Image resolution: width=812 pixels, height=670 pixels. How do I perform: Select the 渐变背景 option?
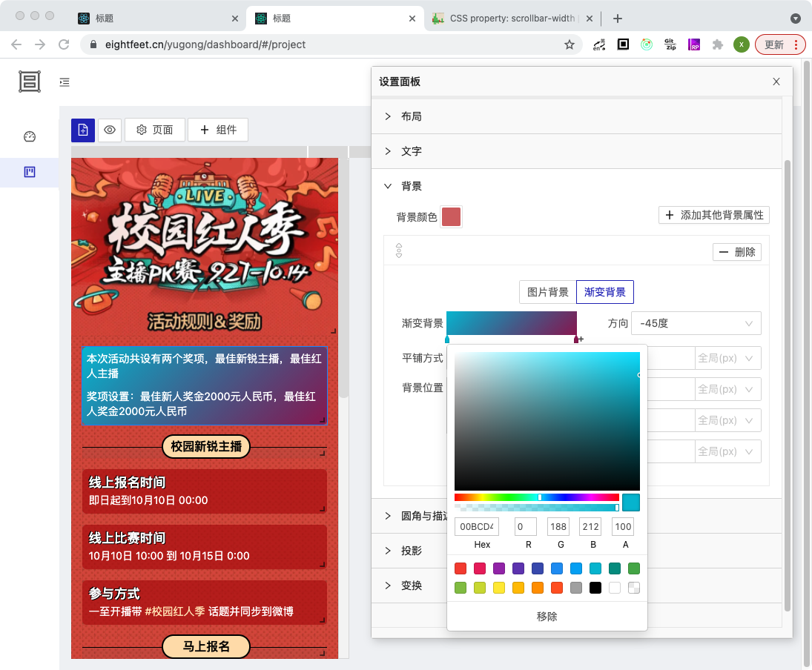coord(605,292)
